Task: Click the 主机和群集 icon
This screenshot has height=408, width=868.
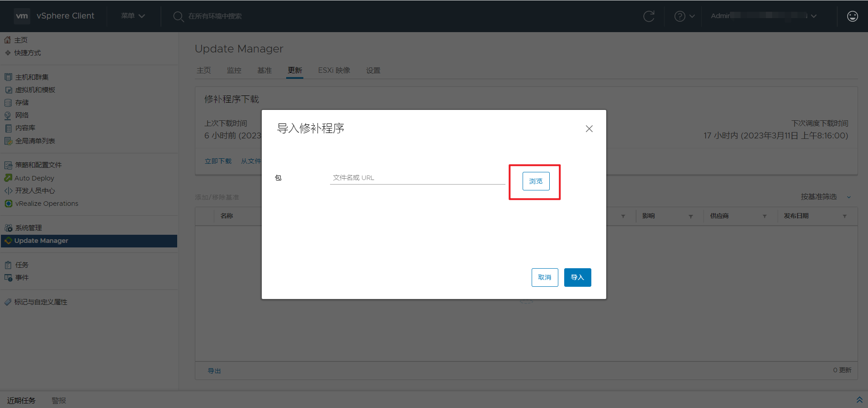Action: 8,77
